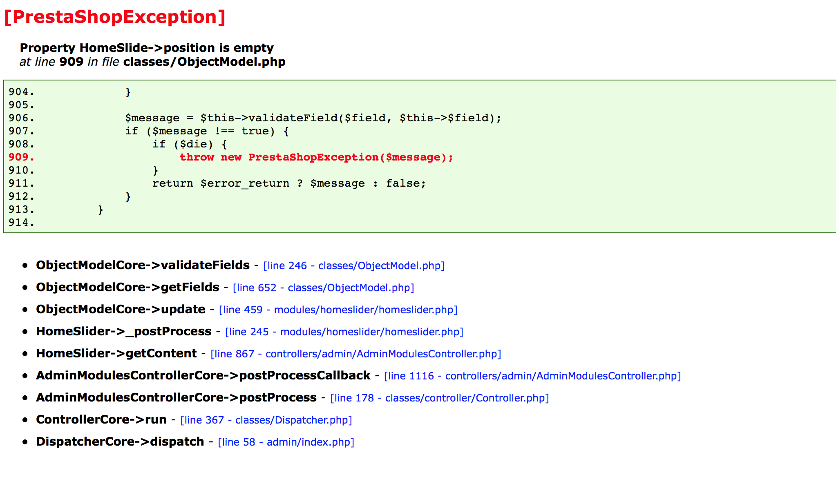Screen dimensions: 836x504
Task: Click 'DispatcherCore->dispatch' stack entry
Action: click(x=120, y=442)
